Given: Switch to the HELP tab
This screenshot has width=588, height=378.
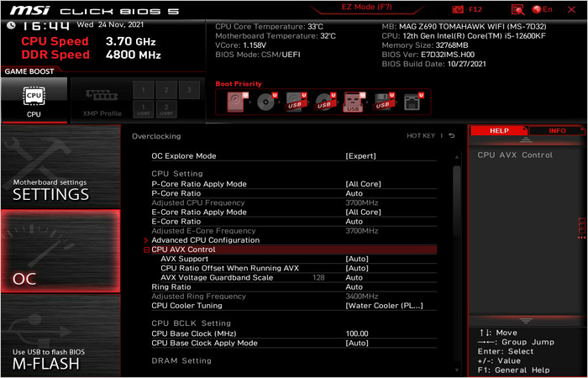Looking at the screenshot, I should pyautogui.click(x=499, y=131).
